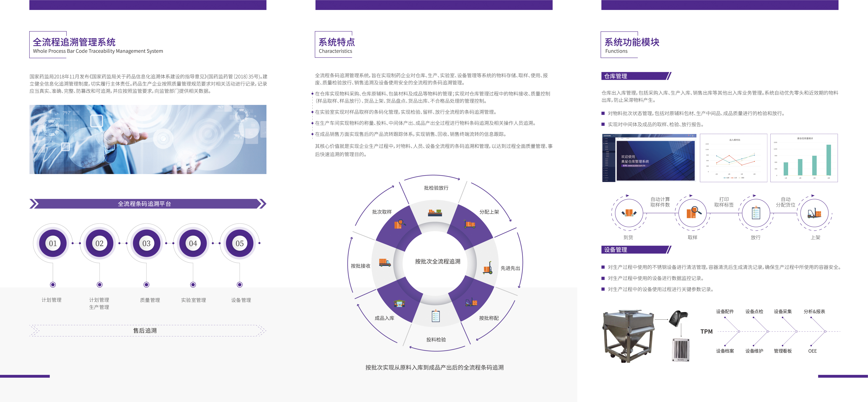This screenshot has width=868, height=402.
Task: Click the 售后追溯 dashed arrow banner
Action: 145,330
